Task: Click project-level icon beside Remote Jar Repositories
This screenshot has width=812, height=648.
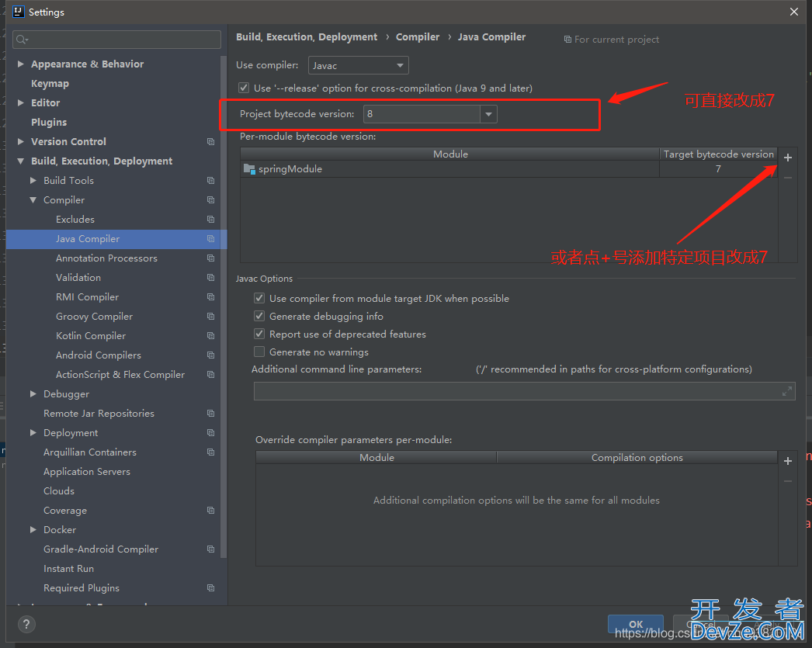Action: (211, 413)
